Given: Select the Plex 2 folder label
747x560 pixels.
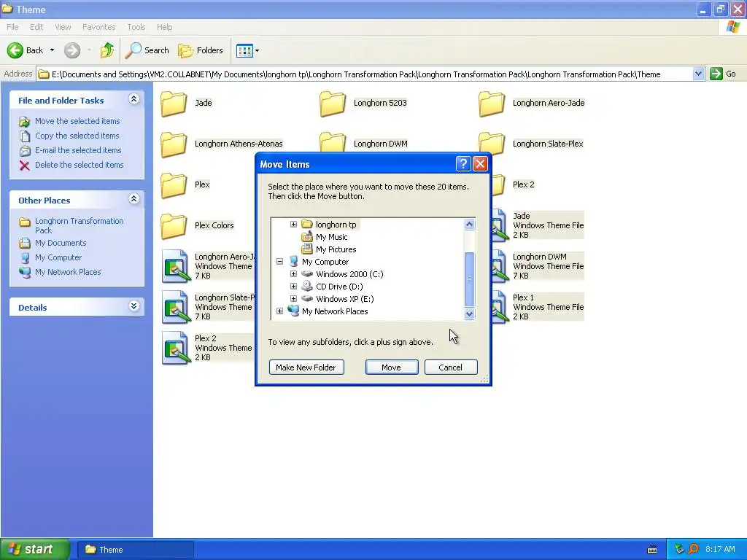Looking at the screenshot, I should coord(524,184).
